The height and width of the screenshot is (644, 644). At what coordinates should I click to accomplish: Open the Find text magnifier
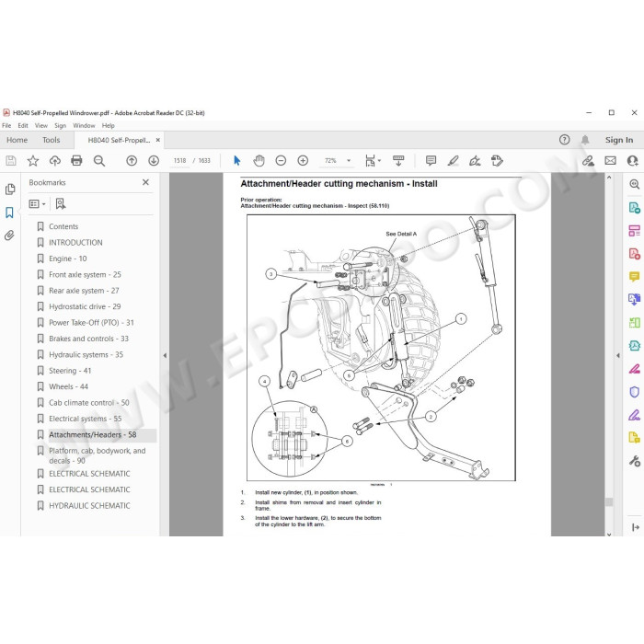click(x=99, y=161)
